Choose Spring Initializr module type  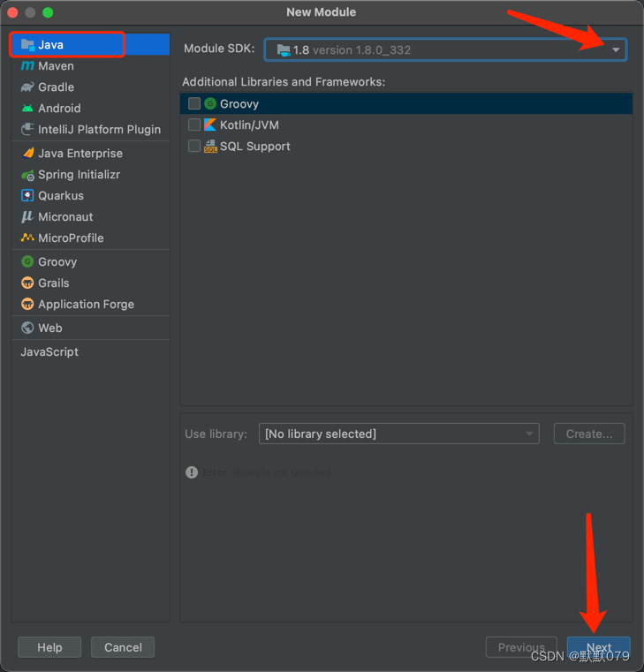[x=90, y=175]
